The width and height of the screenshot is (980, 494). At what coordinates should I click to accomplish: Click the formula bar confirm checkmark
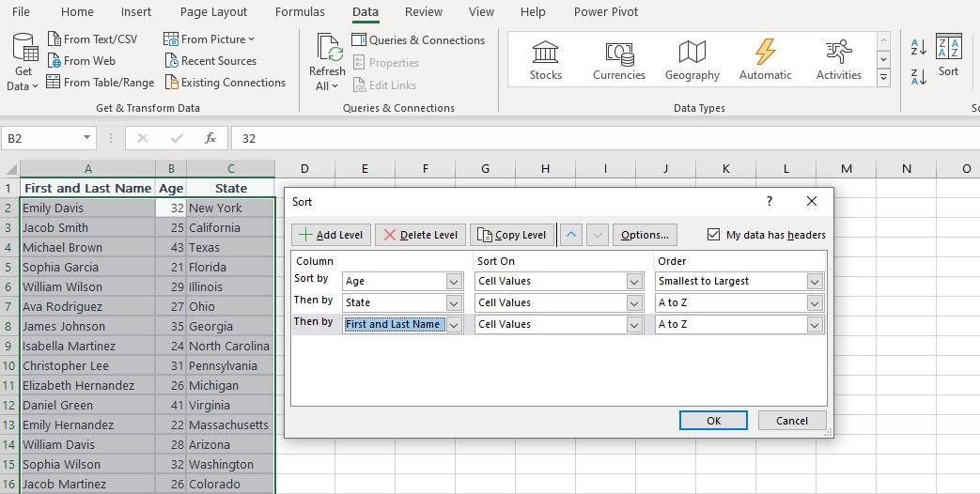(x=177, y=138)
